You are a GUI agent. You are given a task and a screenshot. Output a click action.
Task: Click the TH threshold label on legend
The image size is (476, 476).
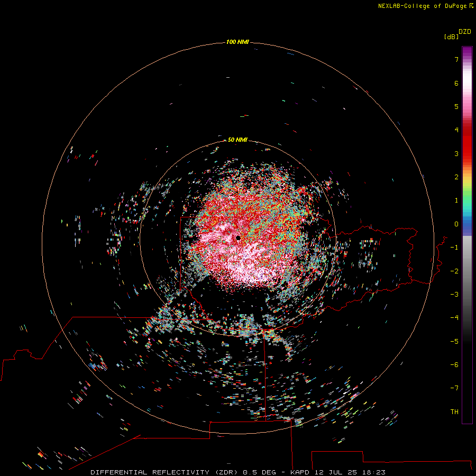[454, 412]
